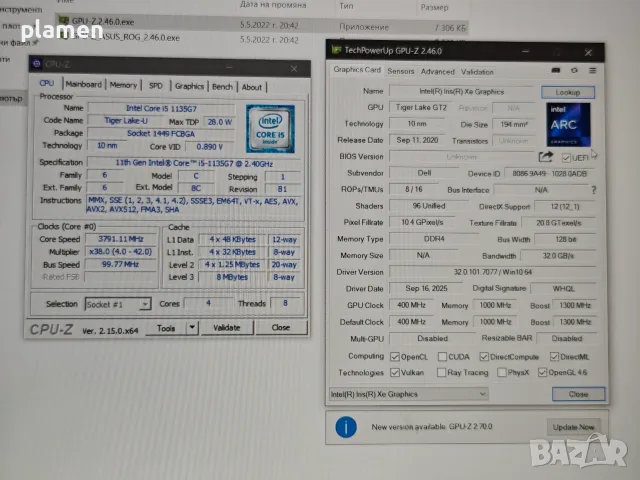Select the Graphics Card tab in GPU-Z
This screenshot has width=640, height=480.
(x=357, y=70)
